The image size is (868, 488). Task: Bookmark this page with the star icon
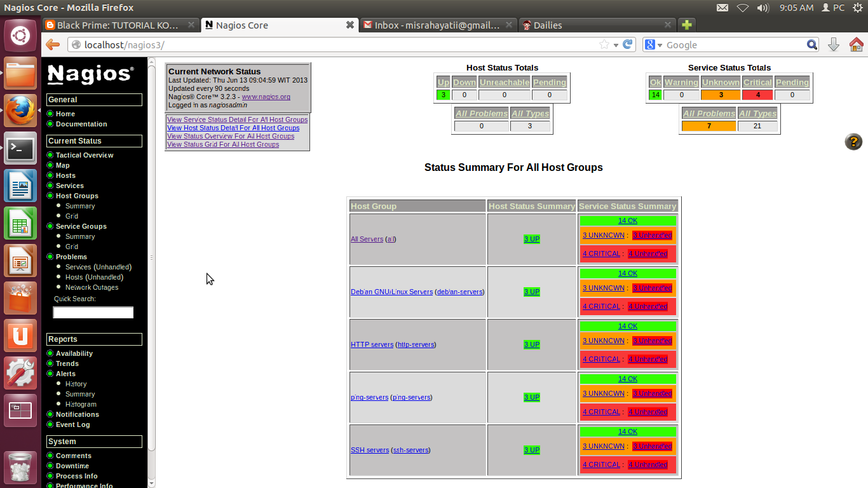point(604,44)
